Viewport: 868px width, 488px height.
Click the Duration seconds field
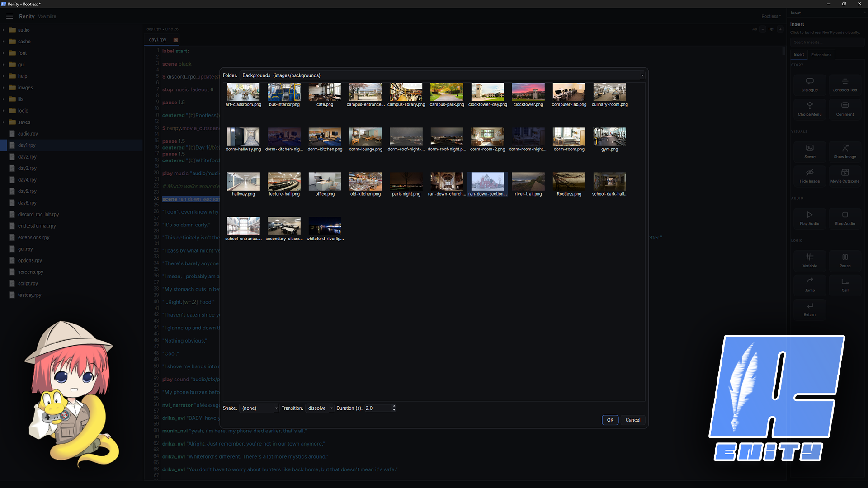pos(378,408)
